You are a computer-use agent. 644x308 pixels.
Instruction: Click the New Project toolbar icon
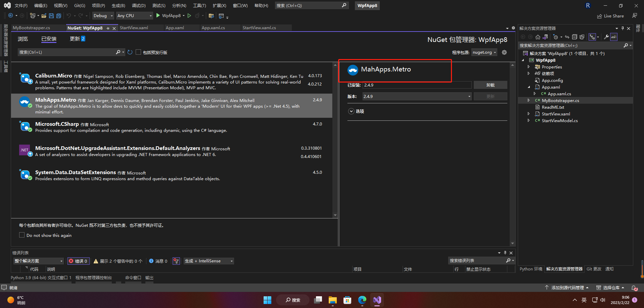click(x=33, y=16)
